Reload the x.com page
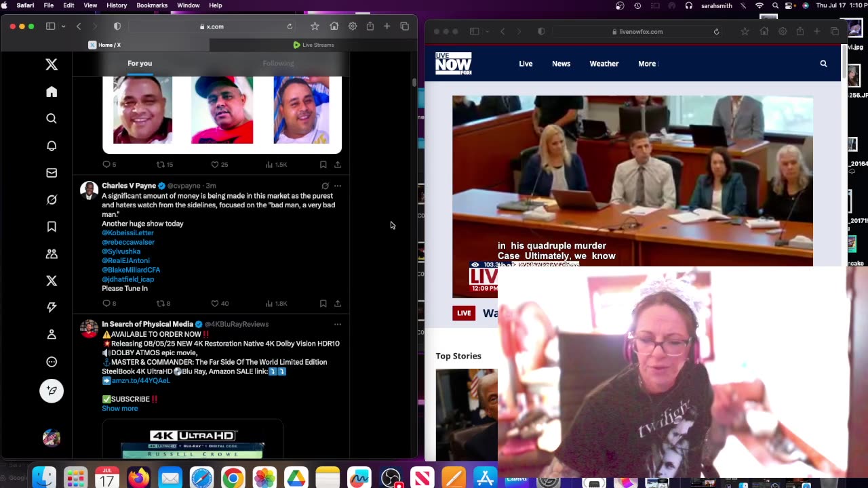This screenshot has height=488, width=868. pos(290,26)
